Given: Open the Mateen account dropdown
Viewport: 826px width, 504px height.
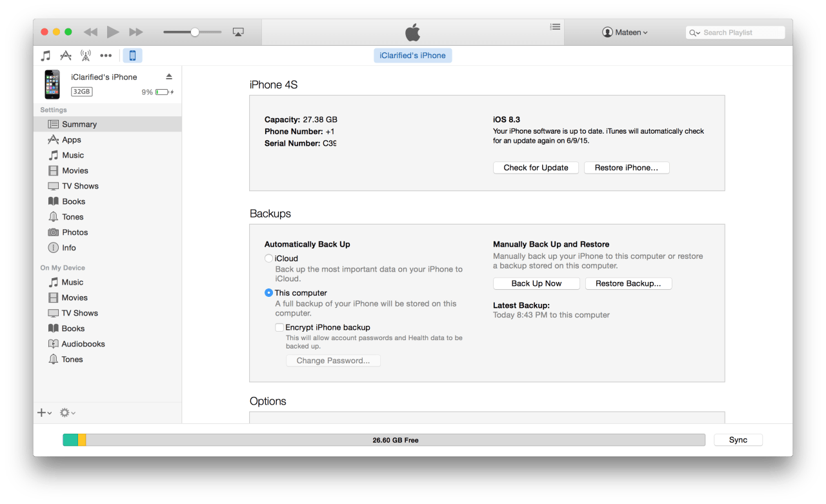Looking at the screenshot, I should click(x=625, y=32).
